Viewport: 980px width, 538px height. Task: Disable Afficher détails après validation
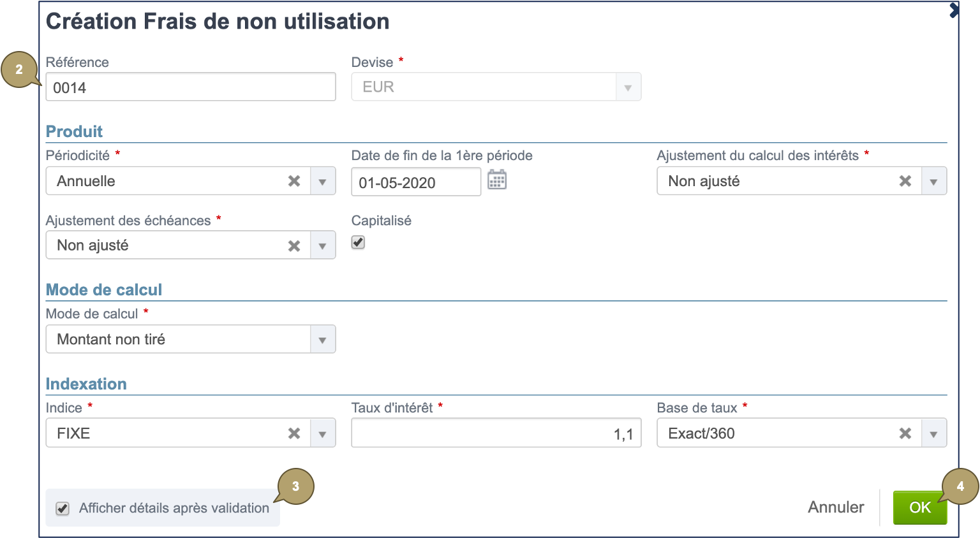[62, 508]
